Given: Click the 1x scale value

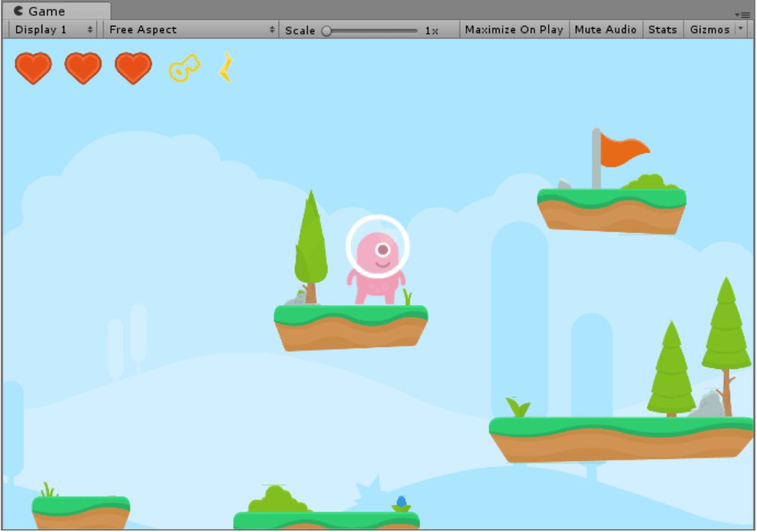Looking at the screenshot, I should click(x=432, y=30).
